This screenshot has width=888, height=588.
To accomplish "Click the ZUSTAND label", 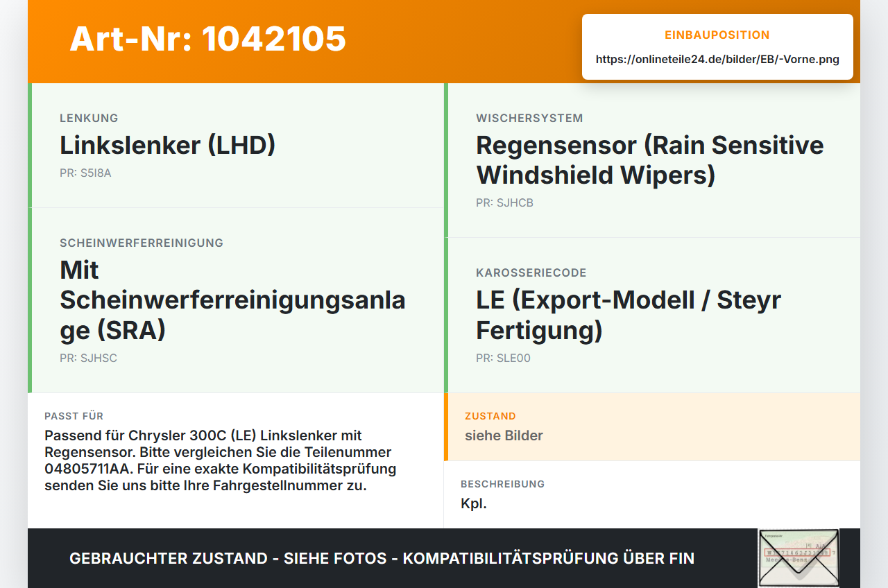I will [x=490, y=416].
